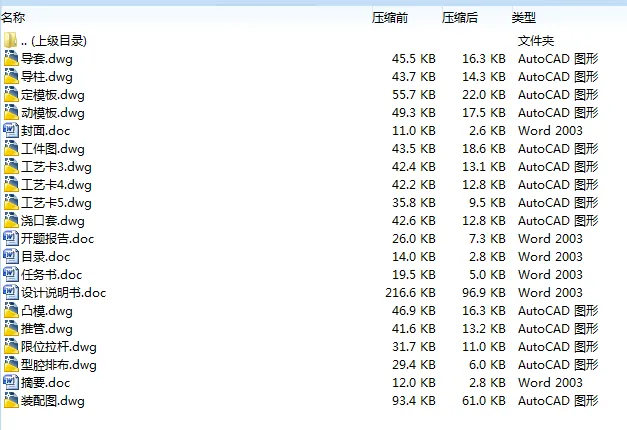
Task: Click the 定模板.dwg file icon
Action: [11, 94]
